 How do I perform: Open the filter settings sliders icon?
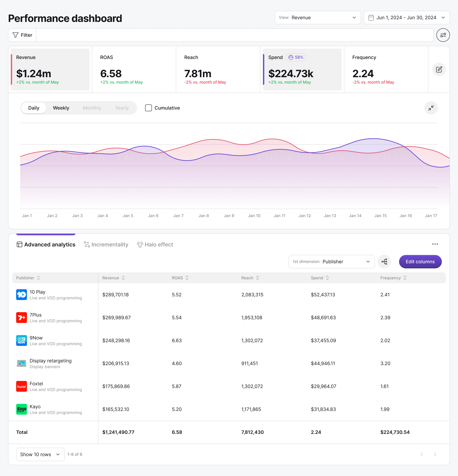[x=443, y=35]
